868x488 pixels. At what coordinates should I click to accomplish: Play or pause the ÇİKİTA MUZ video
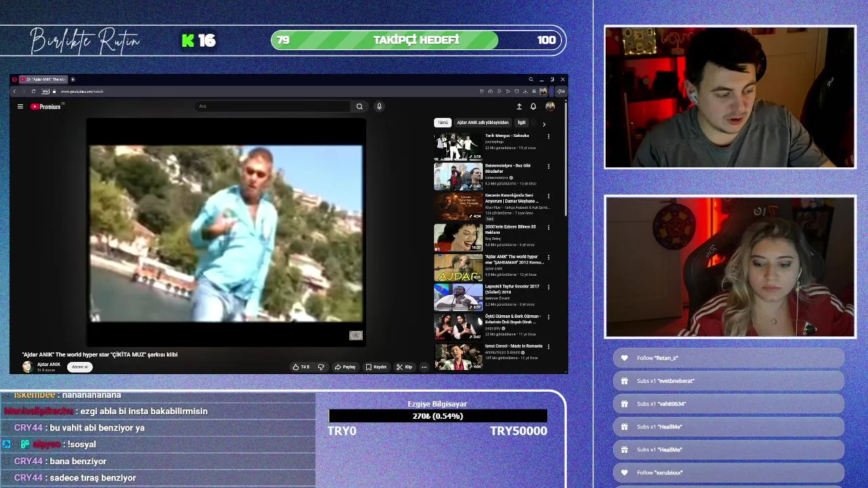click(x=226, y=233)
